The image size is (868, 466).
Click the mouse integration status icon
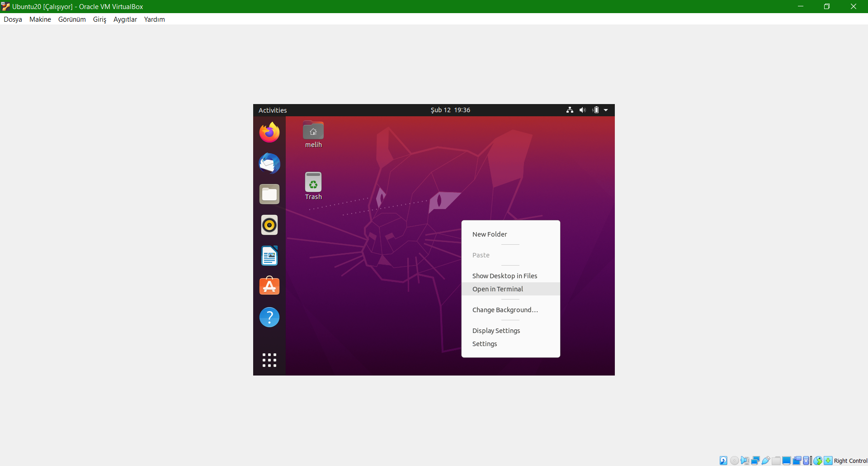tap(818, 461)
